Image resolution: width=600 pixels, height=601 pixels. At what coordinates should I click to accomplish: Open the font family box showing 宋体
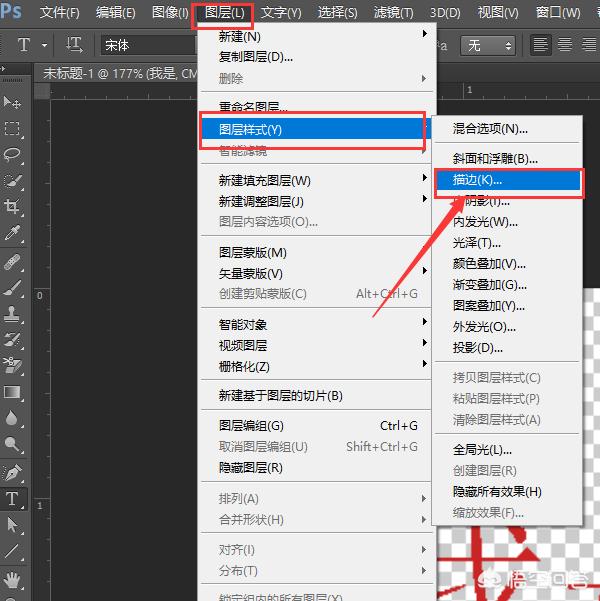(149, 45)
